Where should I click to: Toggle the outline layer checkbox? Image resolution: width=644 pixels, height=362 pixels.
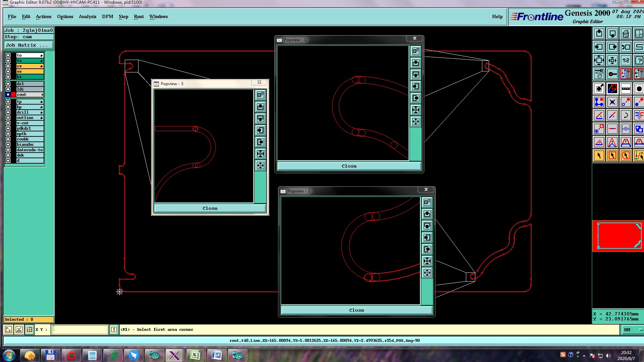coord(8,118)
